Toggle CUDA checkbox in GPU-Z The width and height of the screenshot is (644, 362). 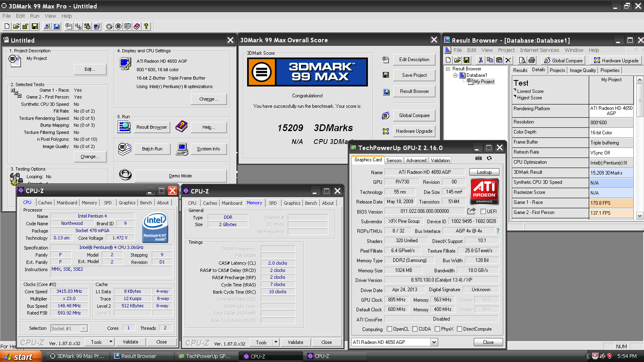(x=415, y=329)
